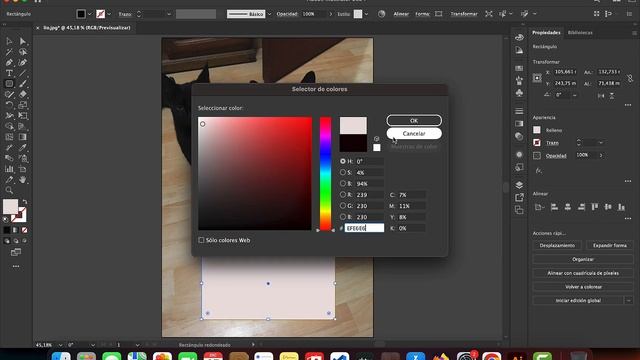Select the Zoom magnifier tool
The image size is (640, 360).
coord(9,190)
